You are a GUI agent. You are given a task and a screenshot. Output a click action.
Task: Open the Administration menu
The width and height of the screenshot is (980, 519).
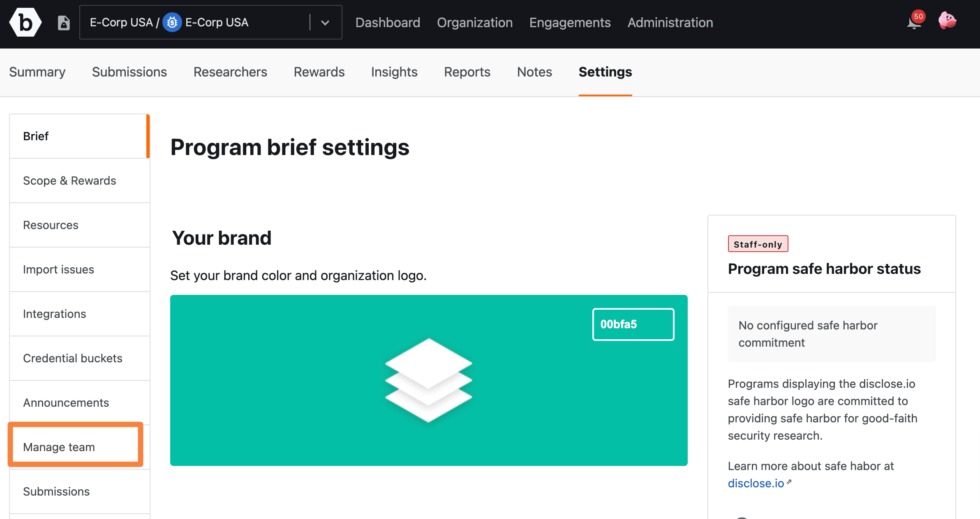pyautogui.click(x=670, y=23)
